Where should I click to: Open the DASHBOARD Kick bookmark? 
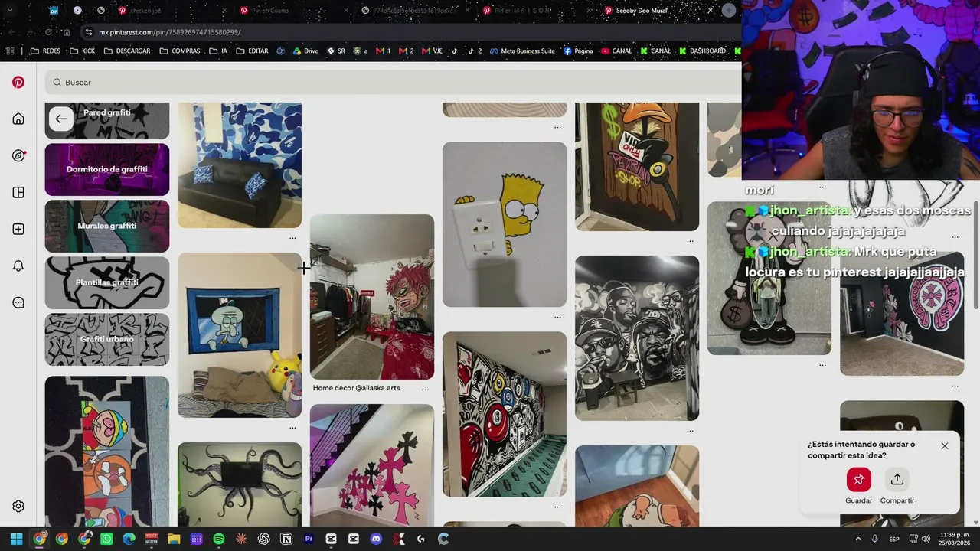click(x=701, y=51)
